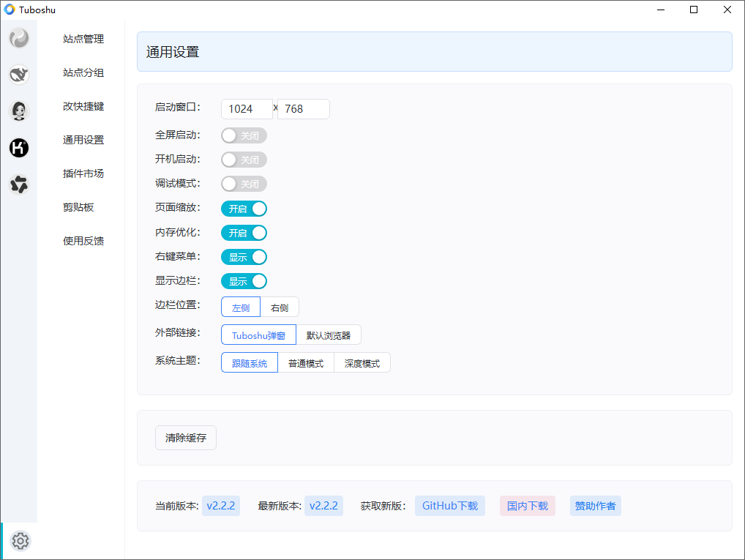Open the Kimi K logo site icon
Viewport: 745px width, 560px height.
19,148
